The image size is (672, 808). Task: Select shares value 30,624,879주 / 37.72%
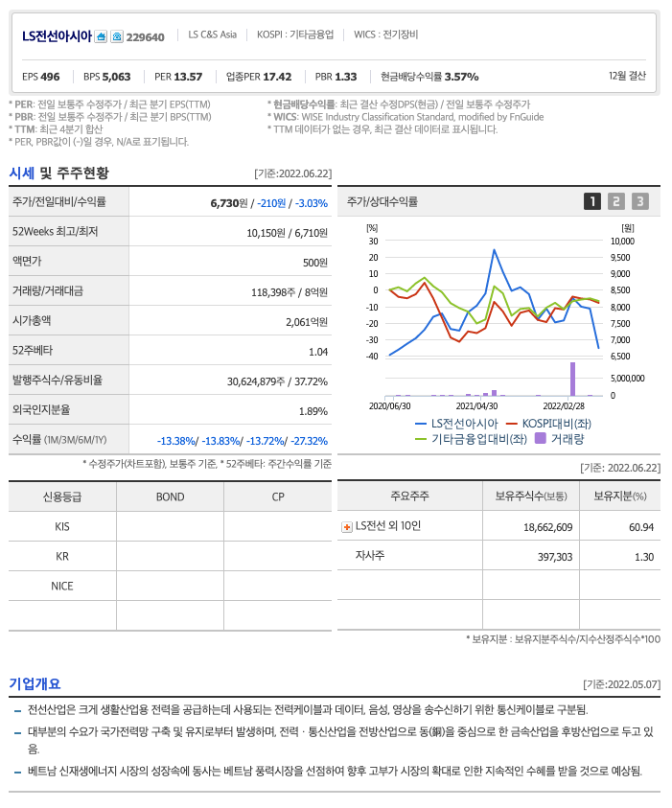[x=277, y=381]
